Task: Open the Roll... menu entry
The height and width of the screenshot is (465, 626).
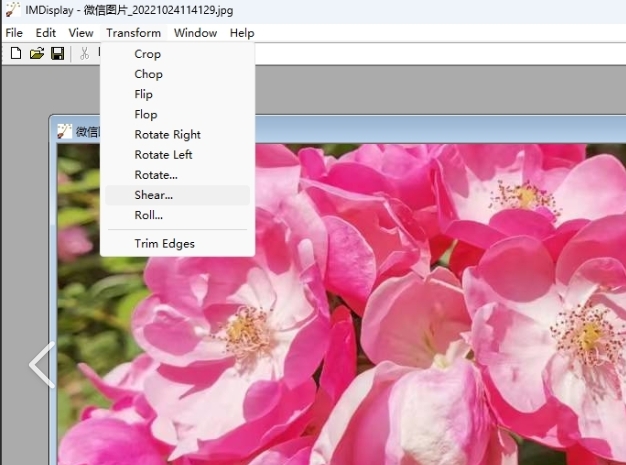Action: point(178,215)
